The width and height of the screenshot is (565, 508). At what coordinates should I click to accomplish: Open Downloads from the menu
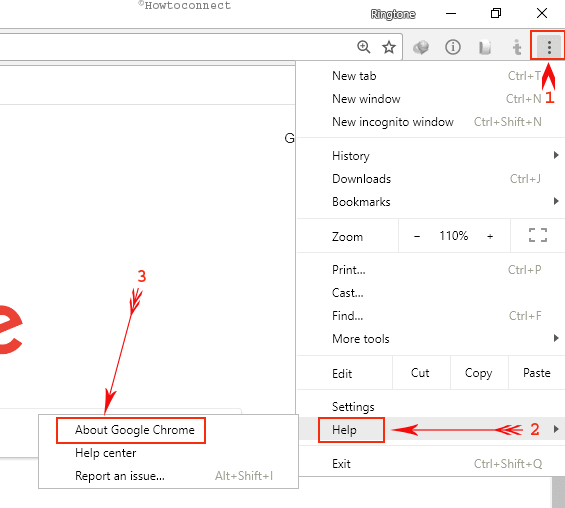click(x=431, y=179)
